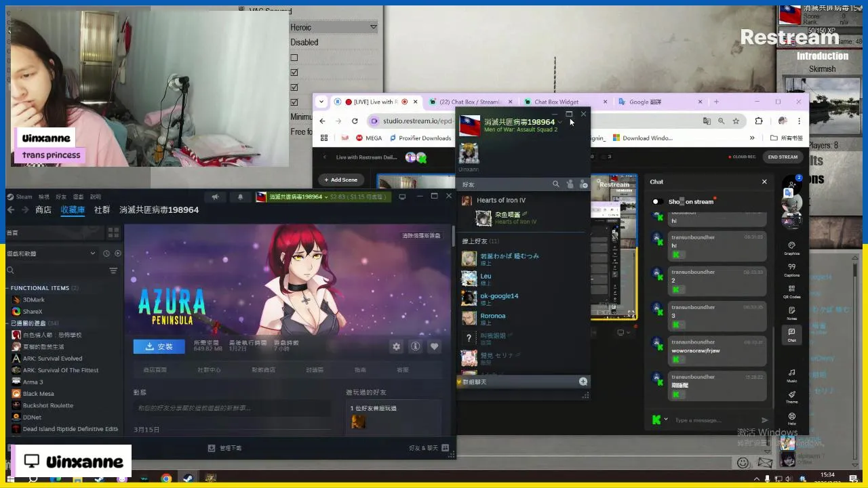Click Steam announcements megaphone icon
The height and width of the screenshot is (488, 868).
pyautogui.click(x=215, y=197)
